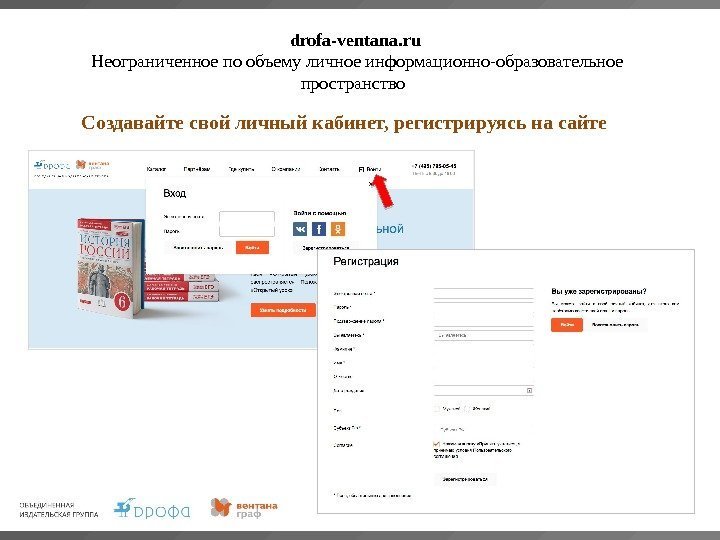720x540 pixels.
Task: Click the password confirmation field
Action: tap(484, 321)
